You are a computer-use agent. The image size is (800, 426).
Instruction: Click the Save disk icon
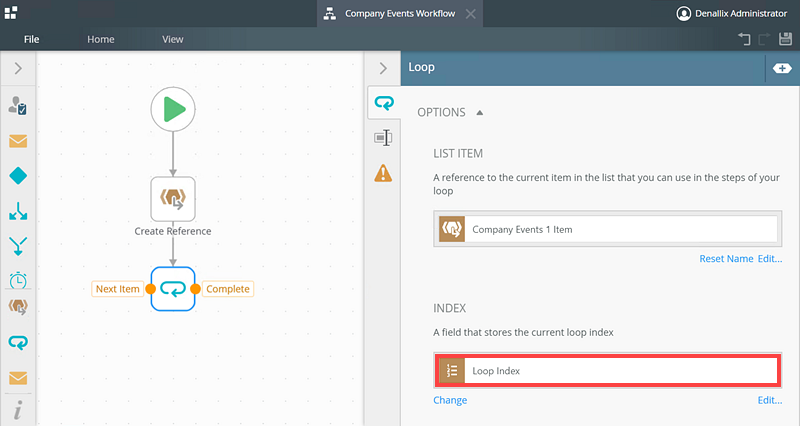pos(785,39)
